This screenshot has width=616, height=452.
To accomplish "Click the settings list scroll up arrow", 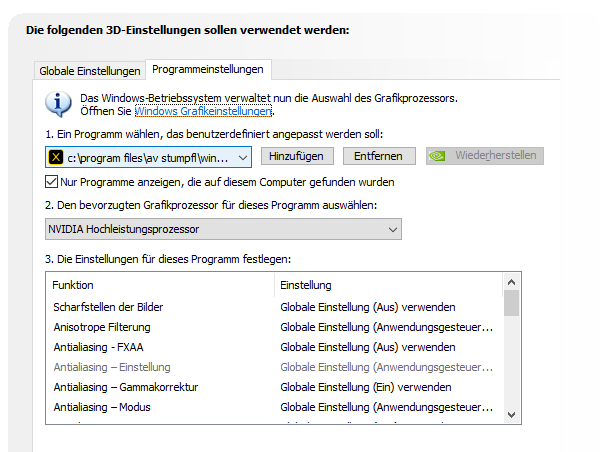I will [x=512, y=282].
